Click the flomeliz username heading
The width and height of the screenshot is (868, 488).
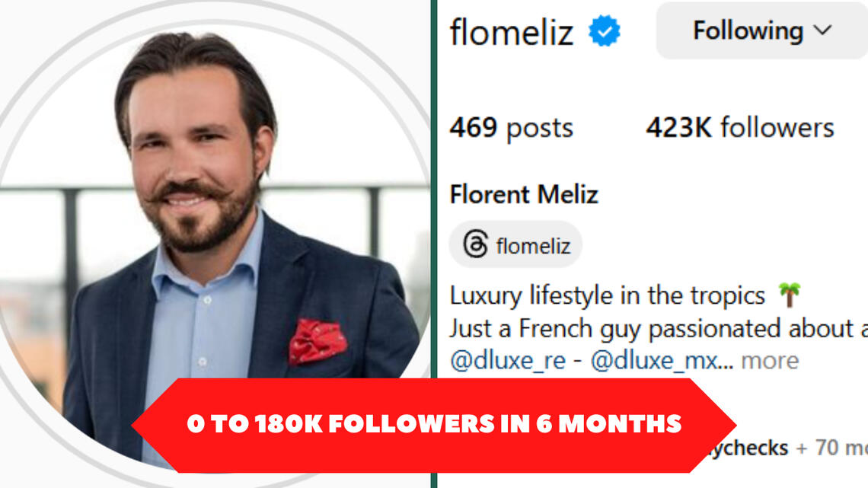click(511, 32)
